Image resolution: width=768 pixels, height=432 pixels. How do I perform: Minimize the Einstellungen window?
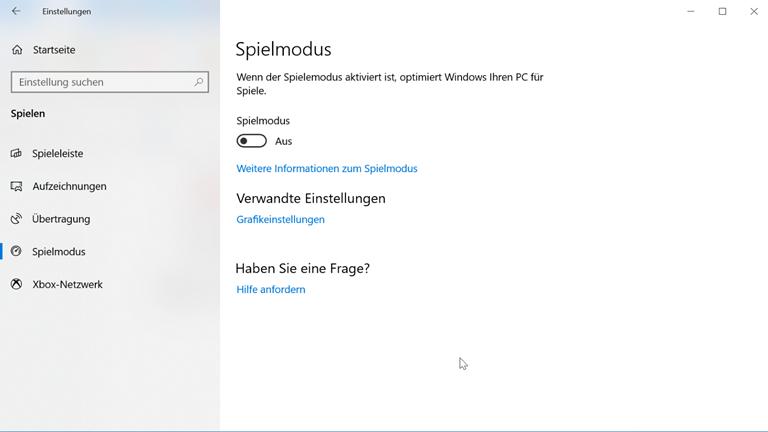691,12
